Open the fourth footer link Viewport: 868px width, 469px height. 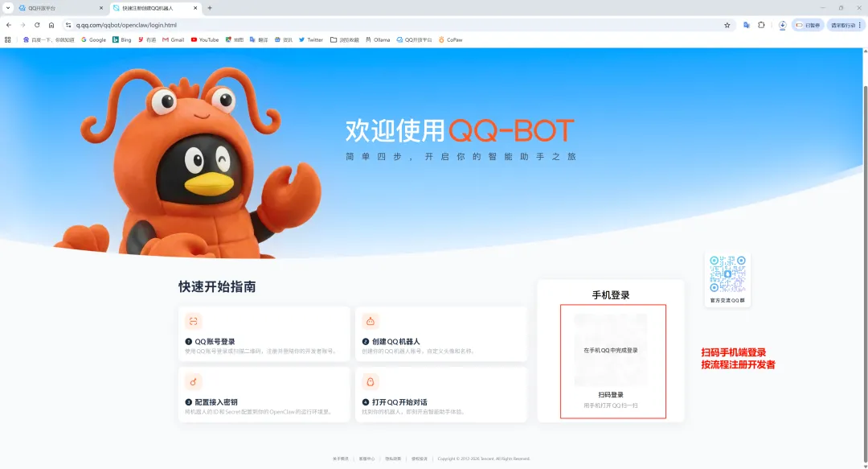[419, 459]
